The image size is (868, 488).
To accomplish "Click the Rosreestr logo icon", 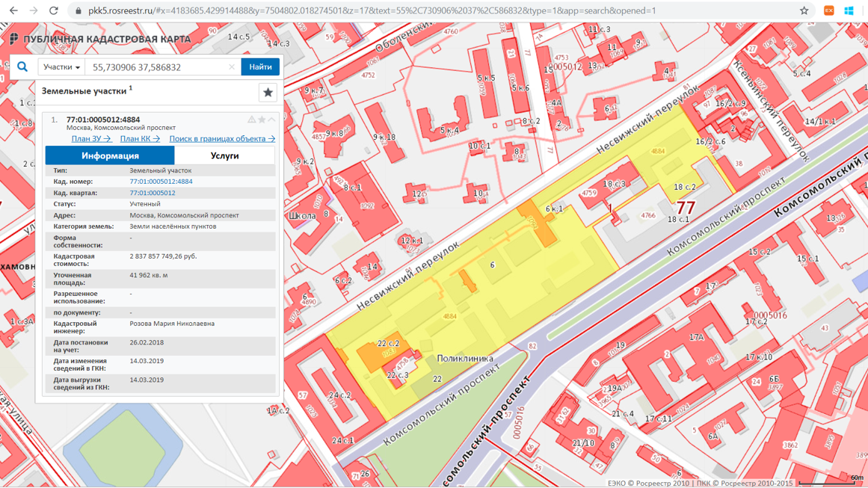I will click(14, 39).
